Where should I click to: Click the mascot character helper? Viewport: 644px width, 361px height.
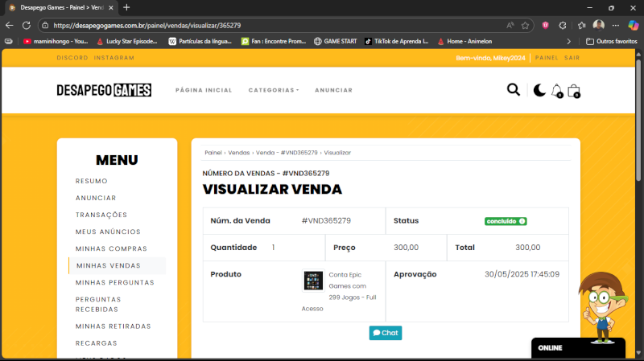click(x=602, y=306)
